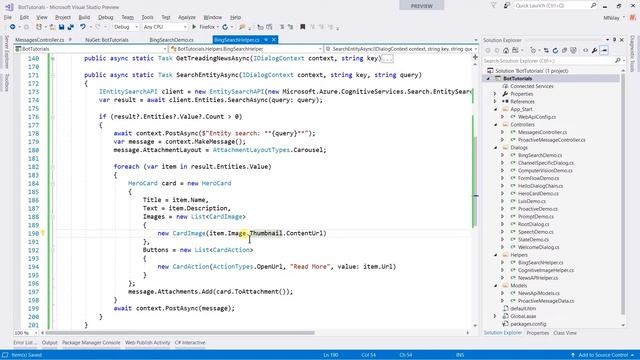Click the Solution Explorer vertical scrollbar
The height and width of the screenshot is (360, 640).
(623, 196)
